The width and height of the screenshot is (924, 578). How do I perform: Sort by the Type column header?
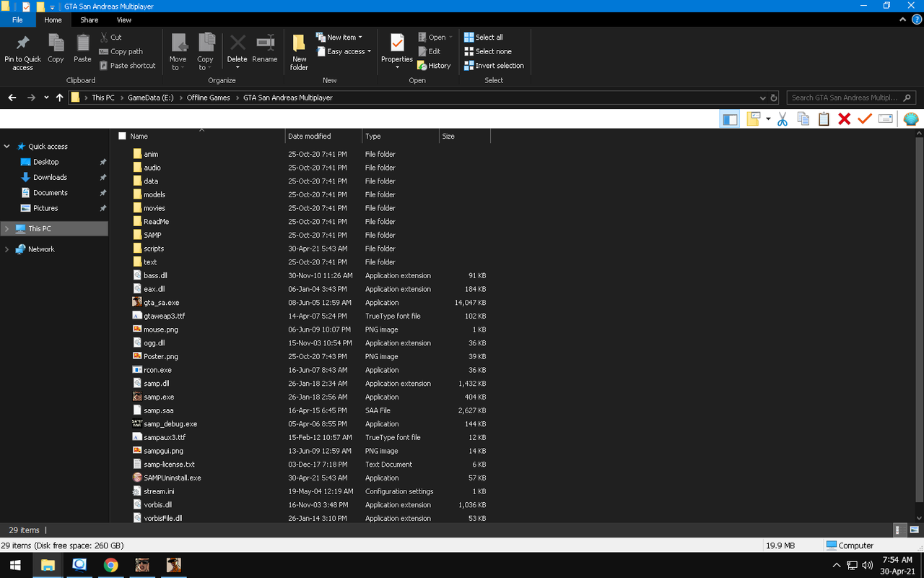(401, 136)
